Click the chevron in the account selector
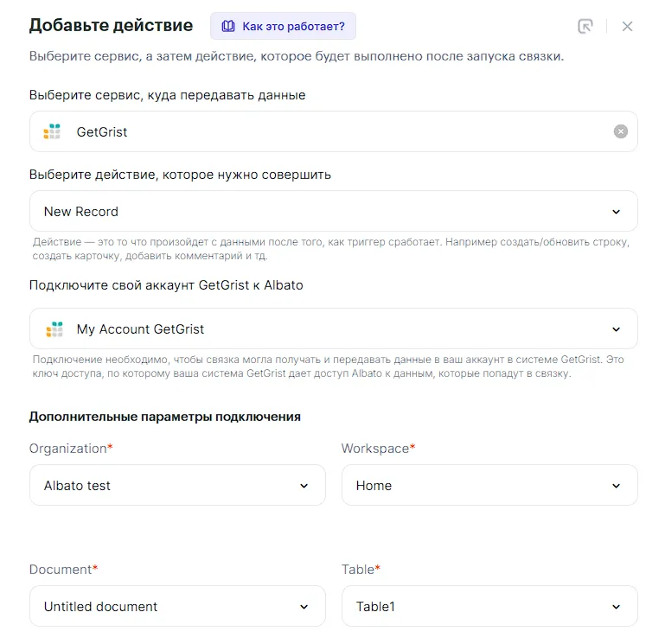Viewport: 665px width, 644px height. point(617,329)
